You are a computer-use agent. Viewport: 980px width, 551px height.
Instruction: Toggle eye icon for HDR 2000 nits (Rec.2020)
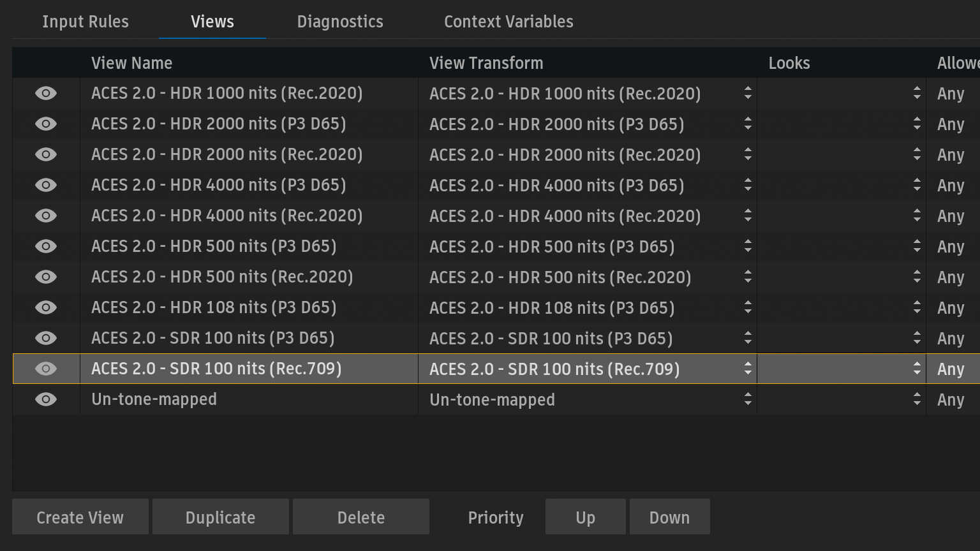click(46, 155)
